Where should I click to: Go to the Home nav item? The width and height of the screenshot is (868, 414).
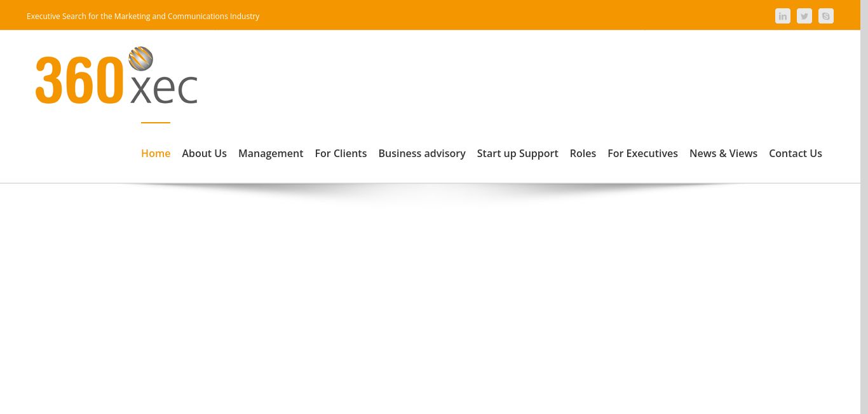coord(156,153)
